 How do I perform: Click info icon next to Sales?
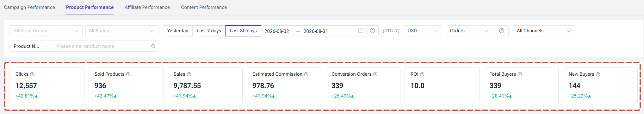(x=189, y=74)
